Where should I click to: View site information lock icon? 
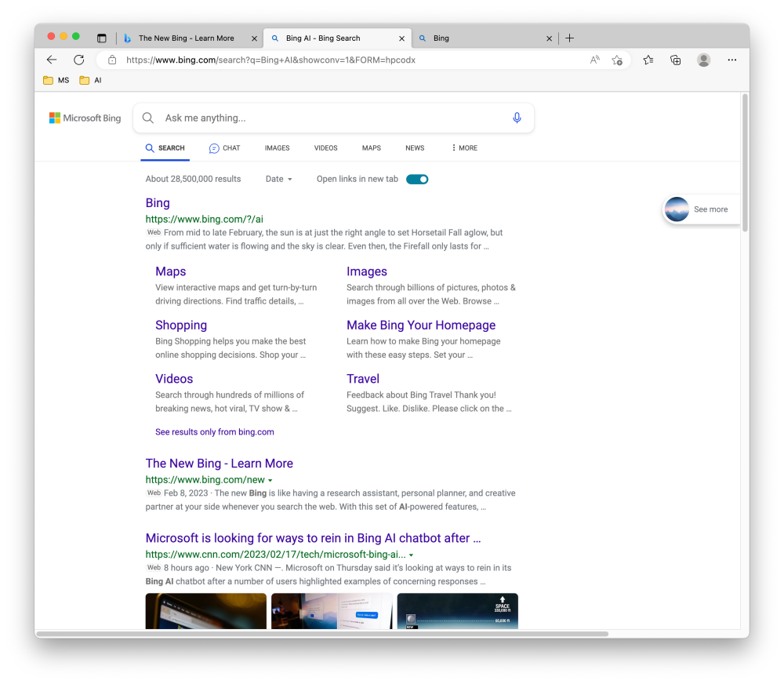112,60
